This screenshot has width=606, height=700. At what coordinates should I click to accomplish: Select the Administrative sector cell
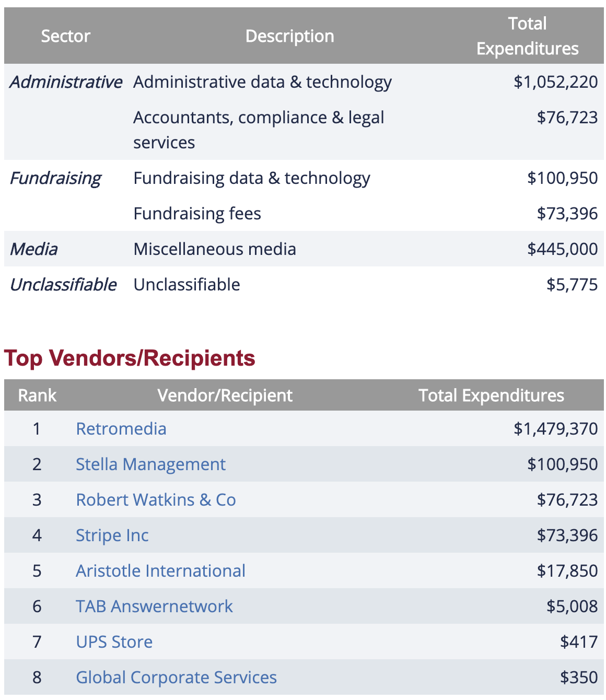pos(66,82)
